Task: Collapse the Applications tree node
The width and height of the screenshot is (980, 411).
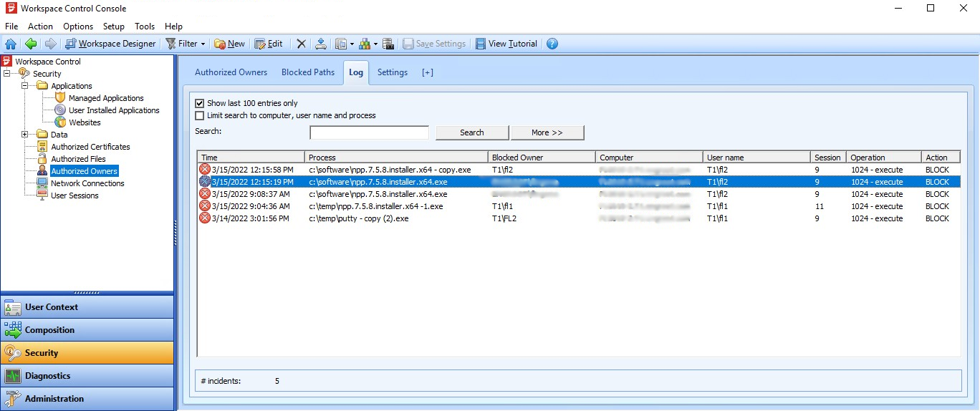Action: [x=25, y=86]
